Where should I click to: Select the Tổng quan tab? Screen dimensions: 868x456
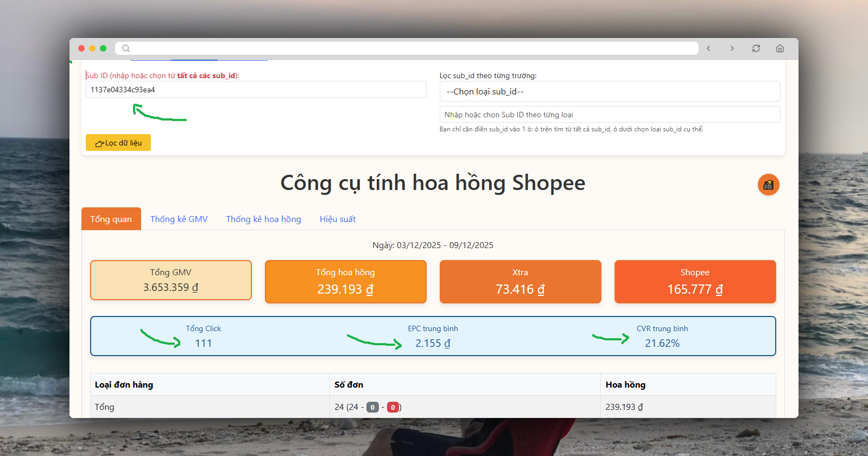[111, 219]
